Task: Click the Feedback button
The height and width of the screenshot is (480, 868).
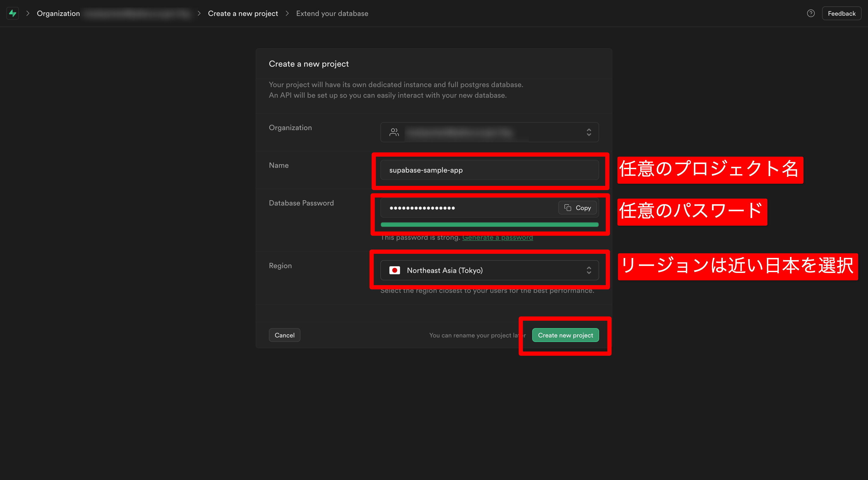Action: [x=841, y=14]
